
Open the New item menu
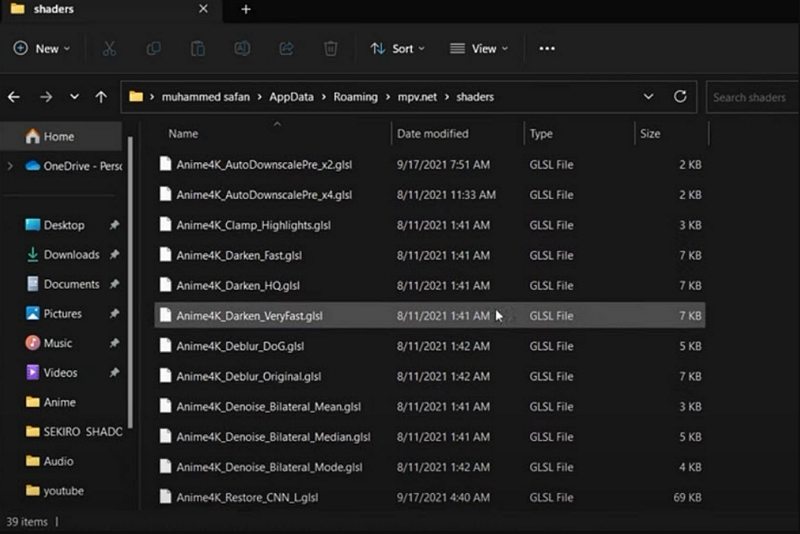[x=42, y=48]
